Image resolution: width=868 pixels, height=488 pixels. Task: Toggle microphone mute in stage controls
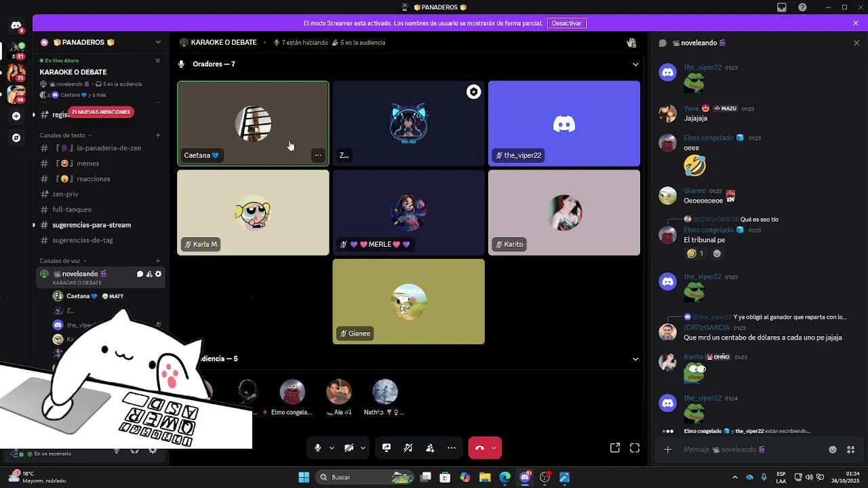point(317,448)
